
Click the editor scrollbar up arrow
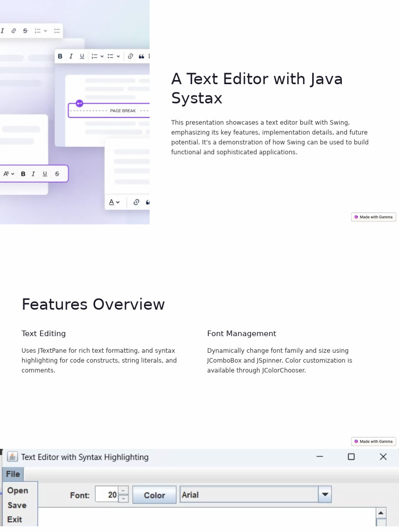[x=381, y=513]
